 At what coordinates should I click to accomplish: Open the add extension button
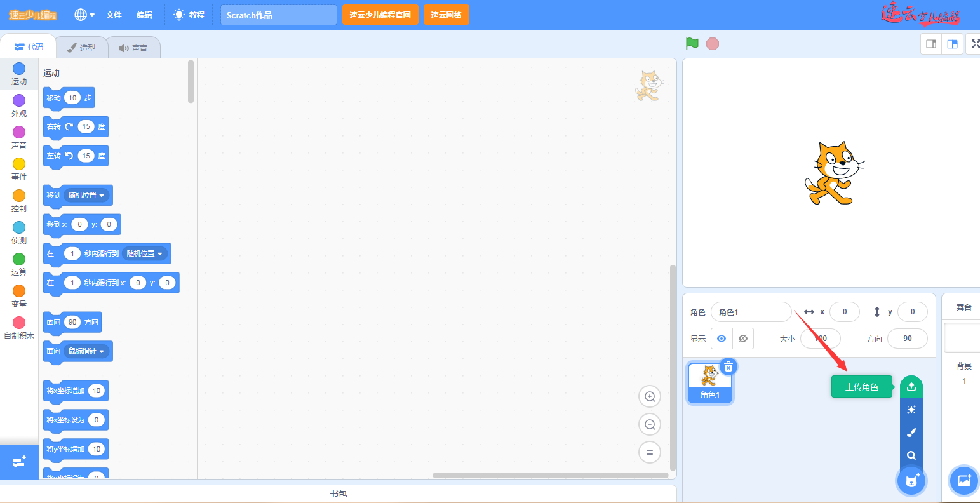tap(19, 462)
